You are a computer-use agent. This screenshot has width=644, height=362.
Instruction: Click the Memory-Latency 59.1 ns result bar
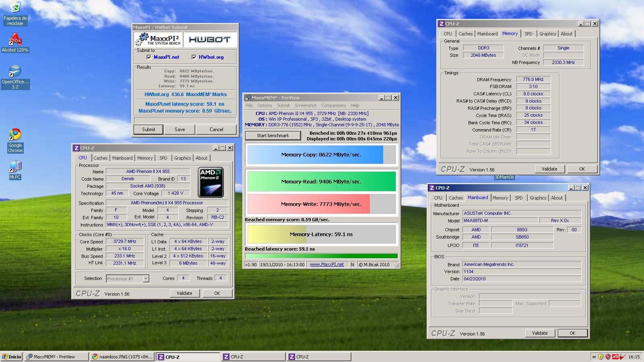pyautogui.click(x=321, y=234)
